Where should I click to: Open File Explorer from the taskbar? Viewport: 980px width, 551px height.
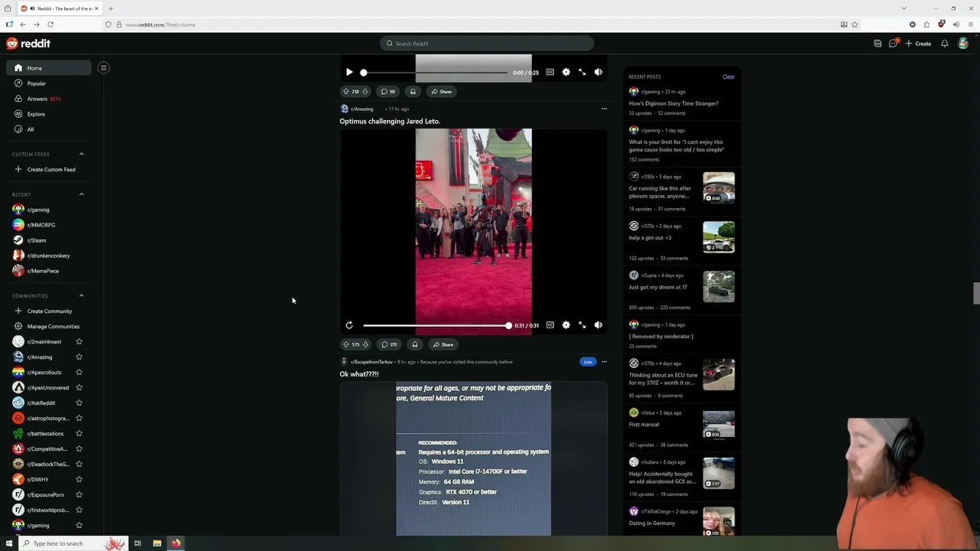point(157,543)
